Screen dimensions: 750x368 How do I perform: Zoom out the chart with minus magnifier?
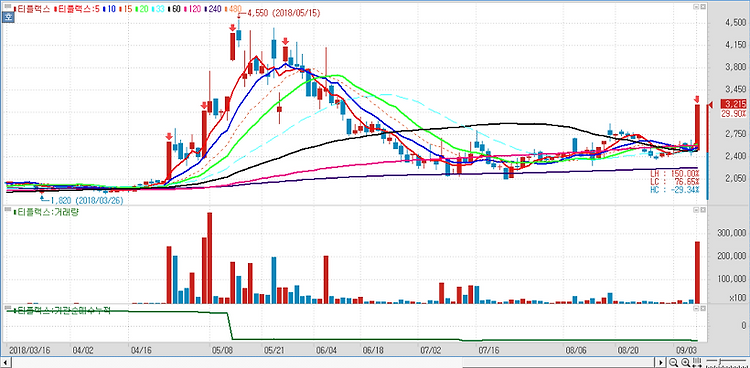pos(673,362)
